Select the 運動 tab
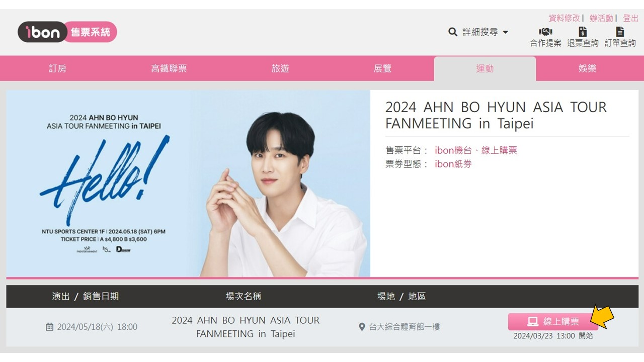644x362 pixels. [485, 68]
